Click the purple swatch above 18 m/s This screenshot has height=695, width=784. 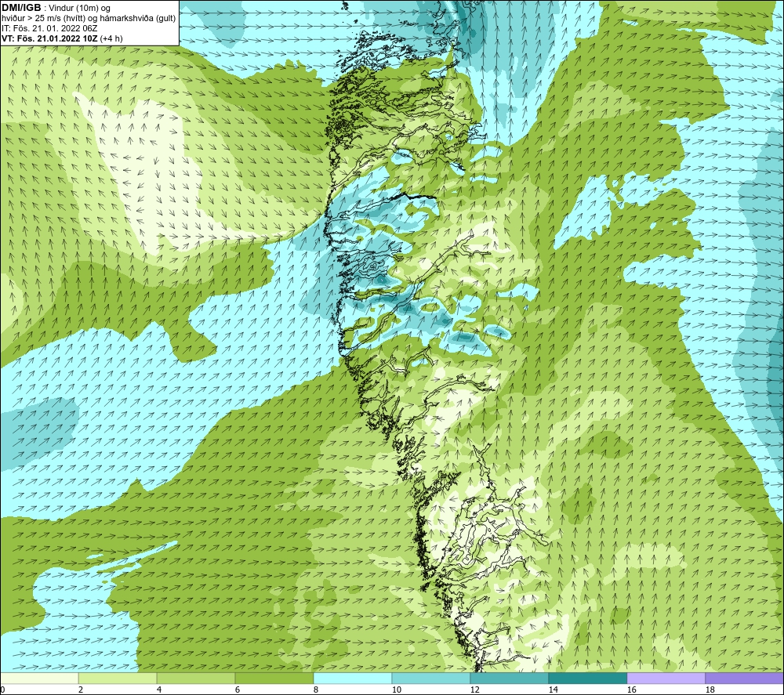click(x=745, y=678)
